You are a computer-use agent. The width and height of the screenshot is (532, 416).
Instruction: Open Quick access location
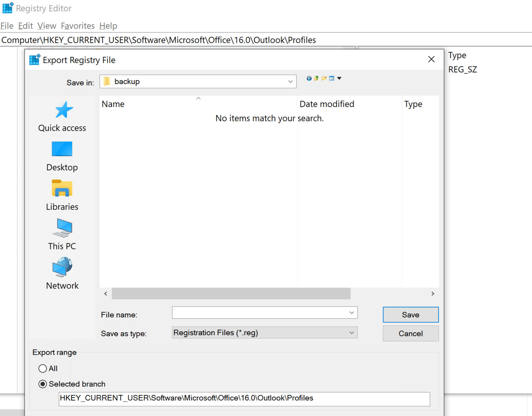(x=62, y=117)
